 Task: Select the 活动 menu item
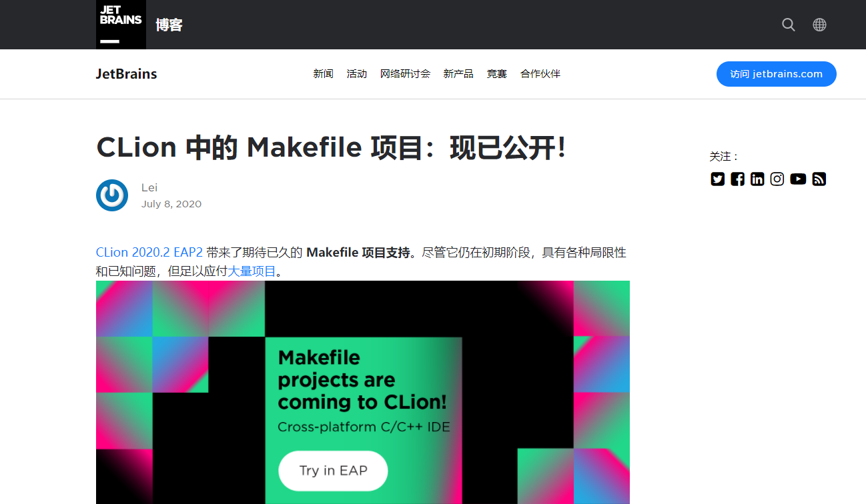(x=357, y=74)
